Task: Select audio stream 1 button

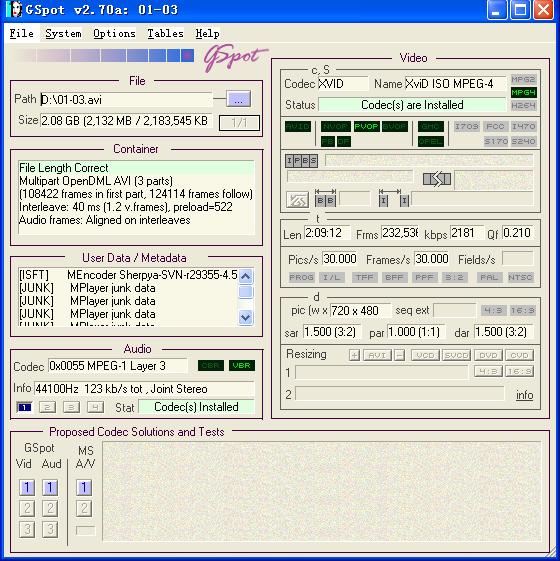Action: point(24,407)
